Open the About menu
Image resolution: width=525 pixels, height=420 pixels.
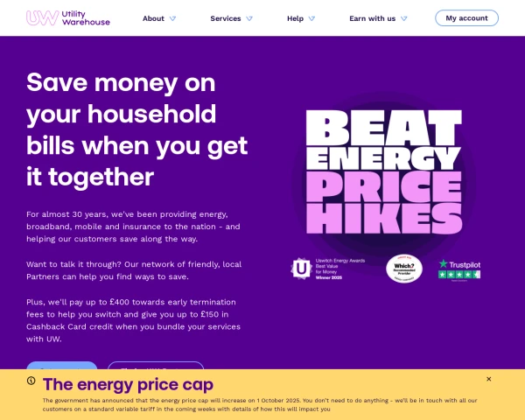[x=153, y=17]
